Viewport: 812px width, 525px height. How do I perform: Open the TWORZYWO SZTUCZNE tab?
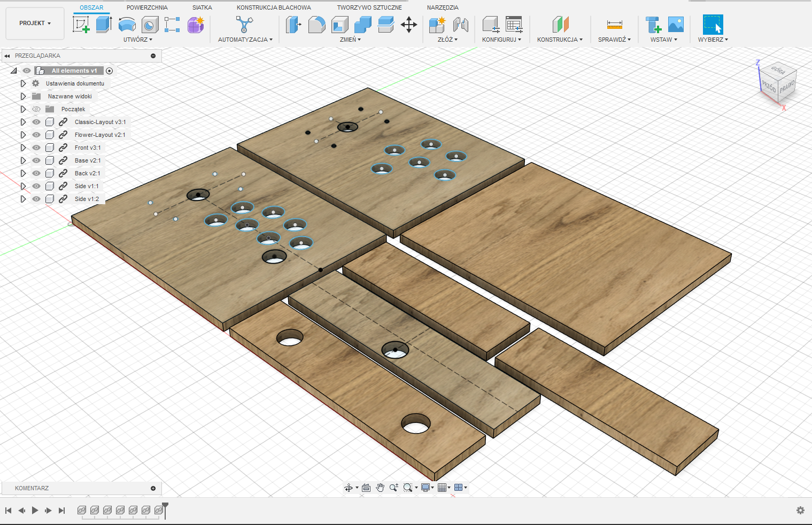pyautogui.click(x=369, y=7)
